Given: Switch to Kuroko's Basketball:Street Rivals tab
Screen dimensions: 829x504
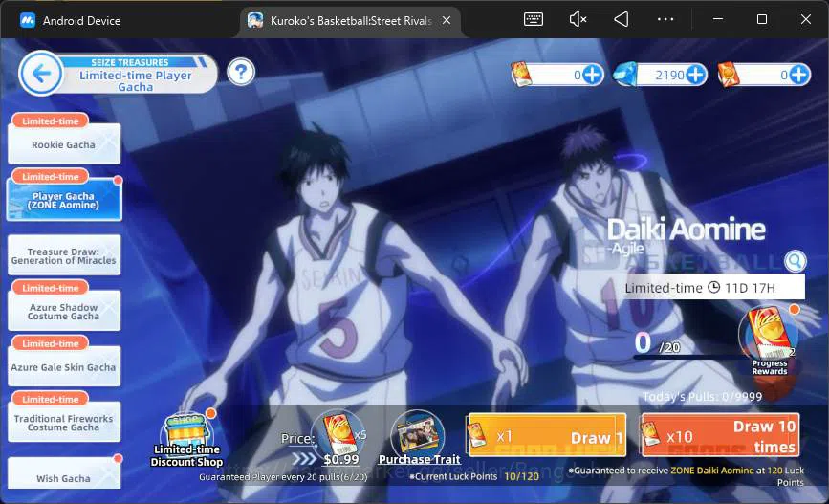Looking at the screenshot, I should [x=351, y=21].
